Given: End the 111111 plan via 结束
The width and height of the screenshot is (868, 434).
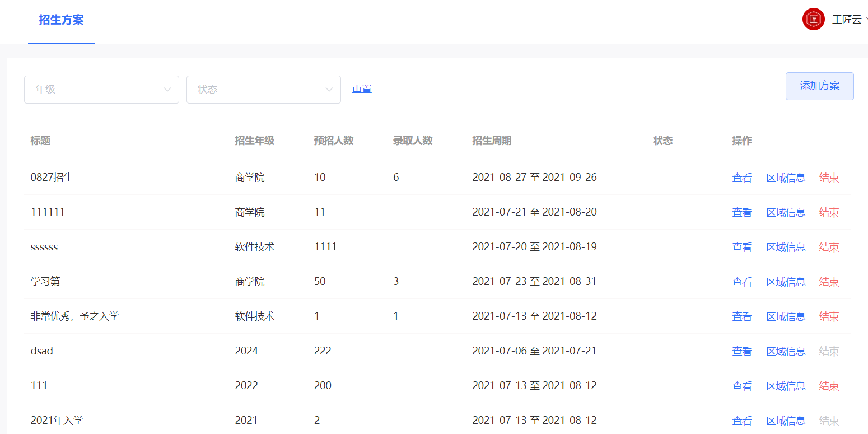Looking at the screenshot, I should pyautogui.click(x=828, y=212).
